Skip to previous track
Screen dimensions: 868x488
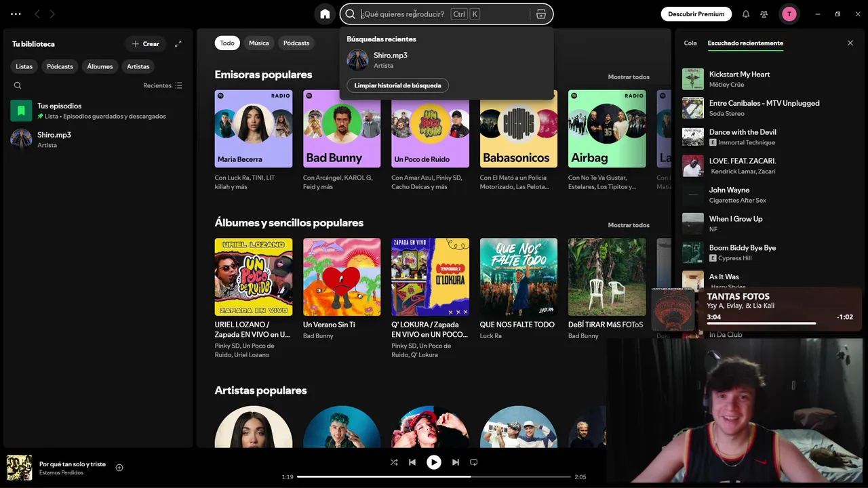pyautogui.click(x=412, y=462)
